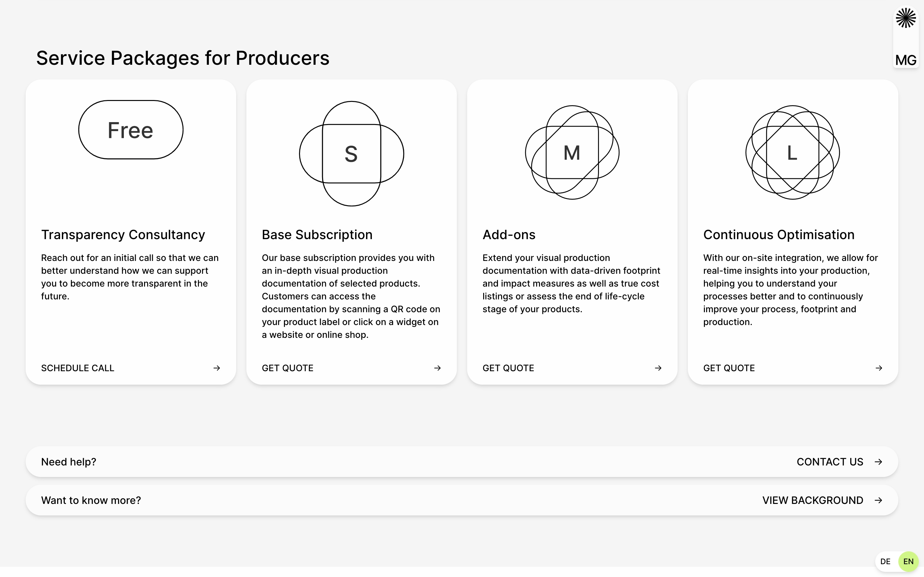Get a quote for Base Subscription
Viewport: 924px width, 577px height.
pos(287,368)
